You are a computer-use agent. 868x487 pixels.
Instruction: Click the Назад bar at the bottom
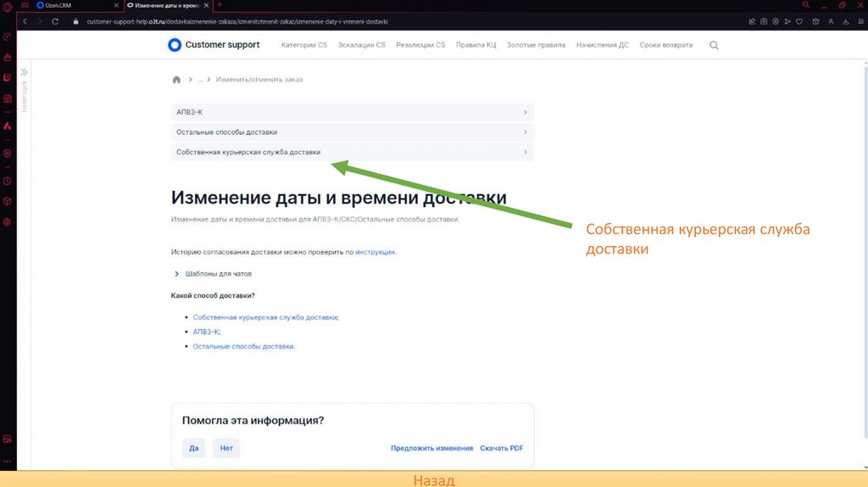[x=434, y=479]
